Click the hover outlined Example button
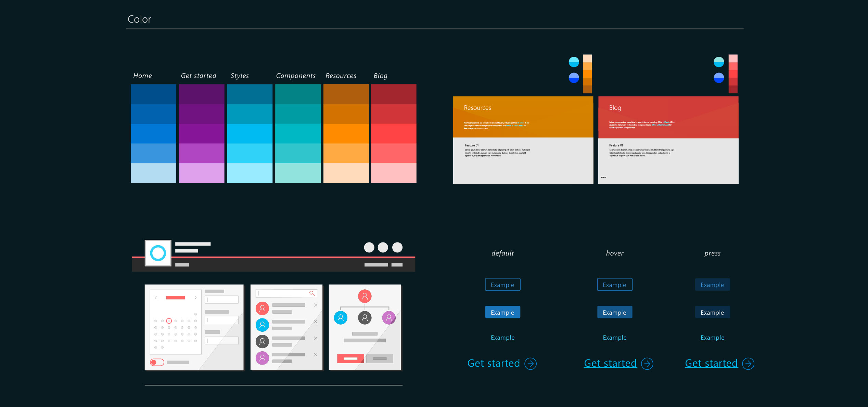The image size is (868, 407). click(615, 285)
